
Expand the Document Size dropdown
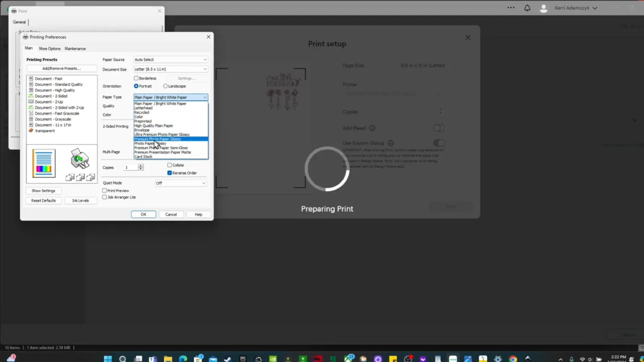coord(171,69)
